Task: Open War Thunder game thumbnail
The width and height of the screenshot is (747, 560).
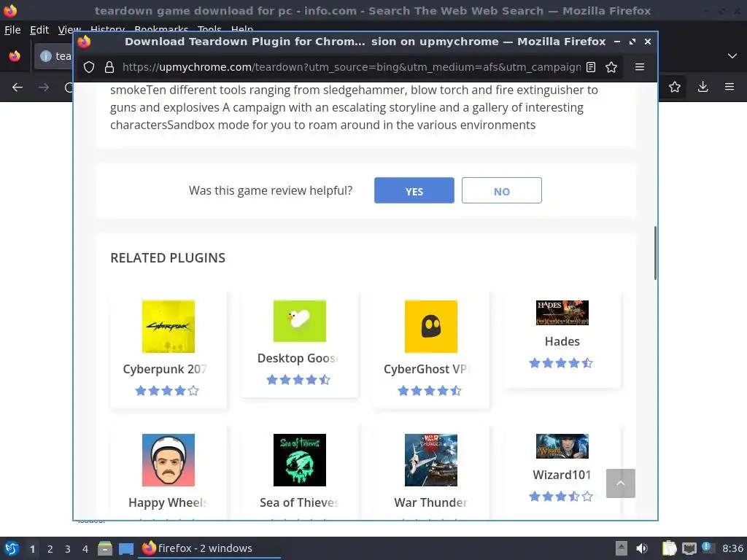Action: (x=431, y=460)
